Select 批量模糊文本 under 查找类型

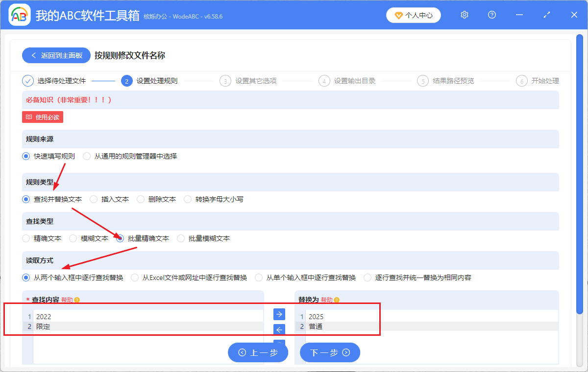[181, 238]
